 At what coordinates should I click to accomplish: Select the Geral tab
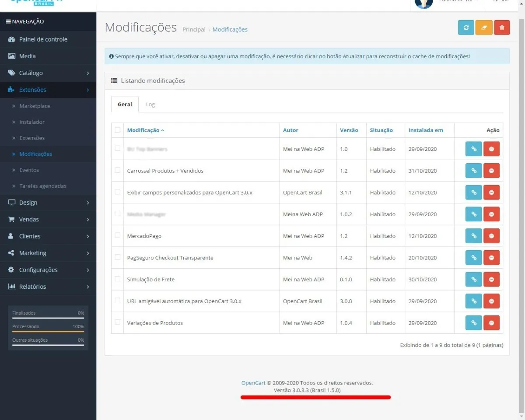(x=125, y=104)
